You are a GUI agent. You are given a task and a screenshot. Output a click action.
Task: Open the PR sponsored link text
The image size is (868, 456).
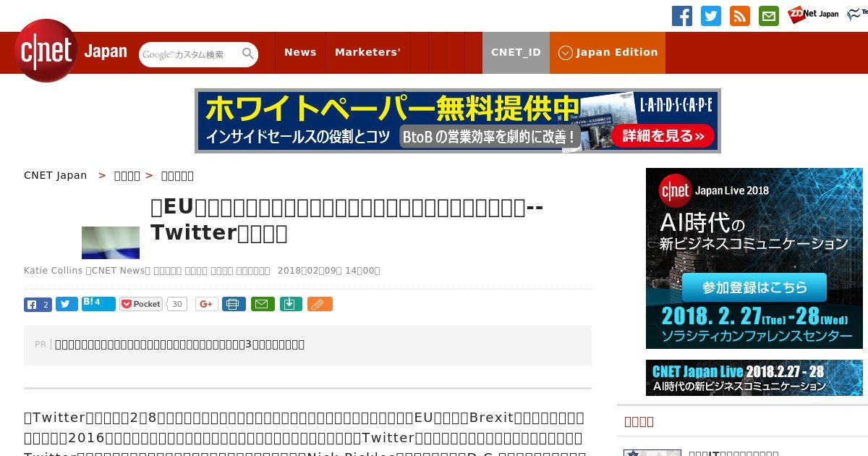tap(179, 345)
